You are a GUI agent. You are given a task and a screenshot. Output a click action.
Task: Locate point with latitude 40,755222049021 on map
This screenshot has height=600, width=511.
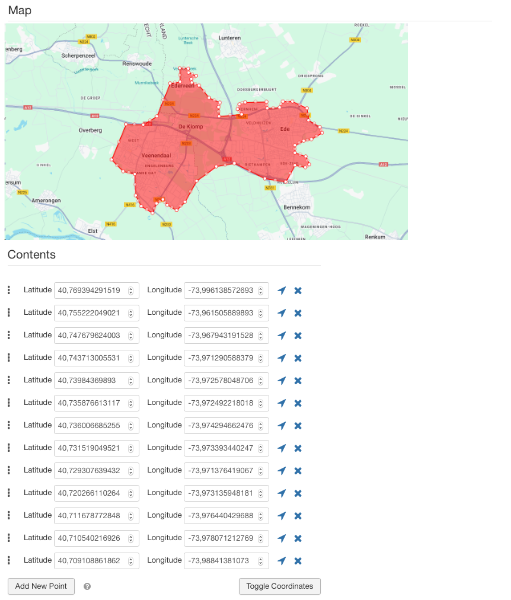coord(282,313)
